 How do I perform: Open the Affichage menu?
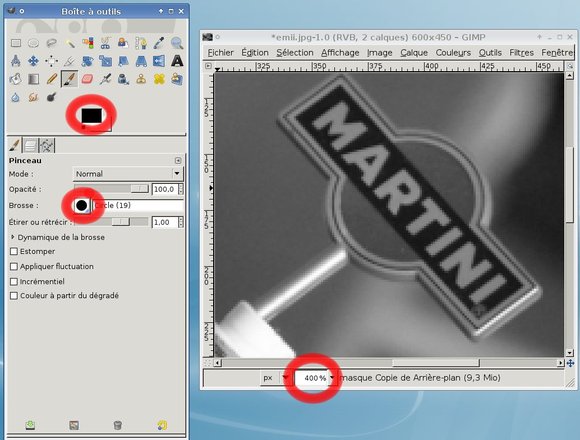click(340, 53)
